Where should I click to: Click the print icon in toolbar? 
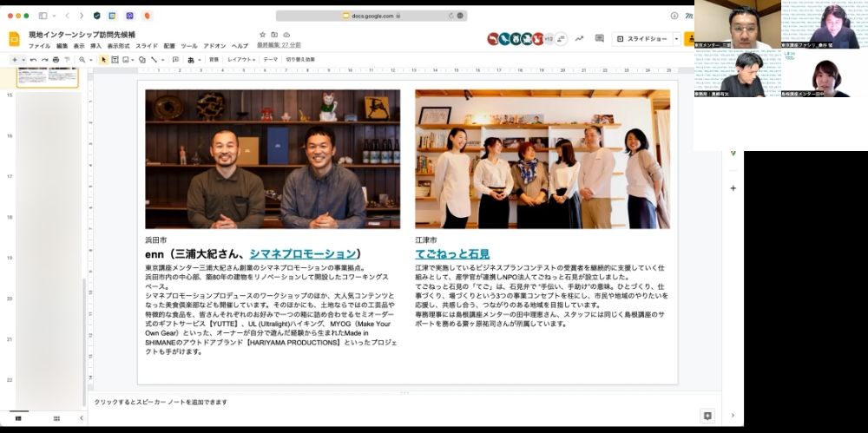(56, 60)
